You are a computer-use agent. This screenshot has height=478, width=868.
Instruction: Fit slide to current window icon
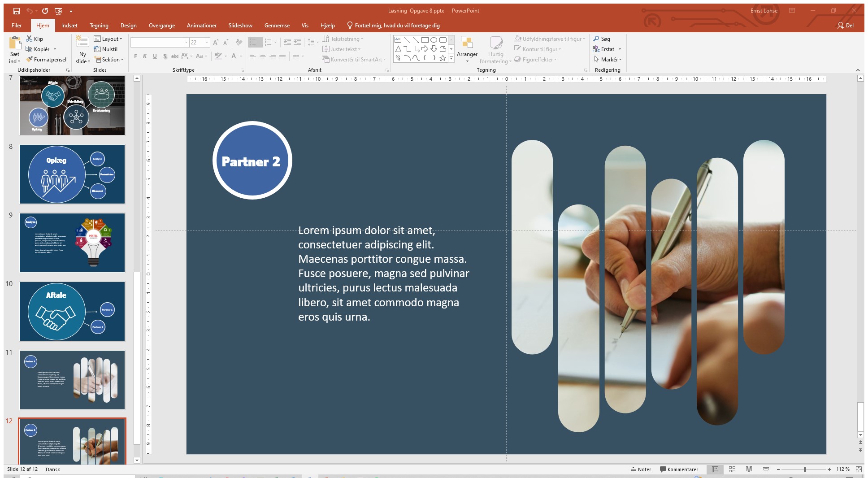click(x=859, y=469)
